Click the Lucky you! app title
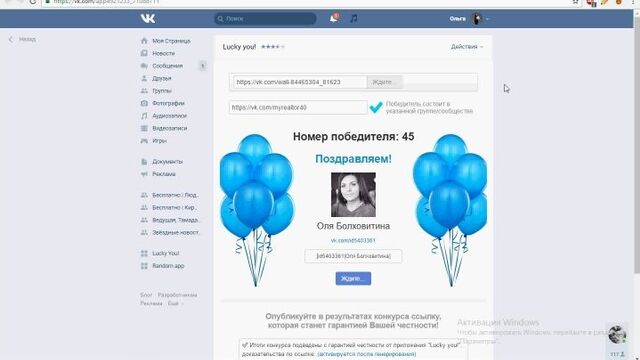The width and height of the screenshot is (640, 360). pos(239,47)
